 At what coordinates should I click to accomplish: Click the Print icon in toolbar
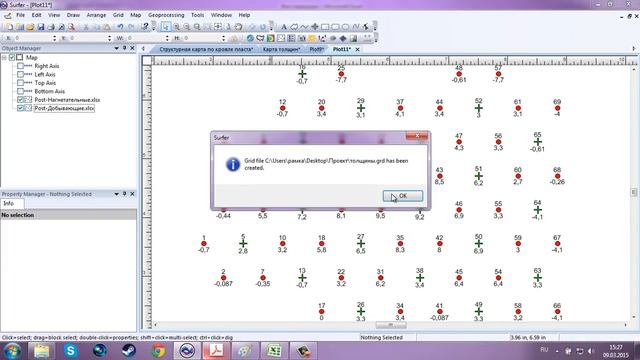coord(51,27)
